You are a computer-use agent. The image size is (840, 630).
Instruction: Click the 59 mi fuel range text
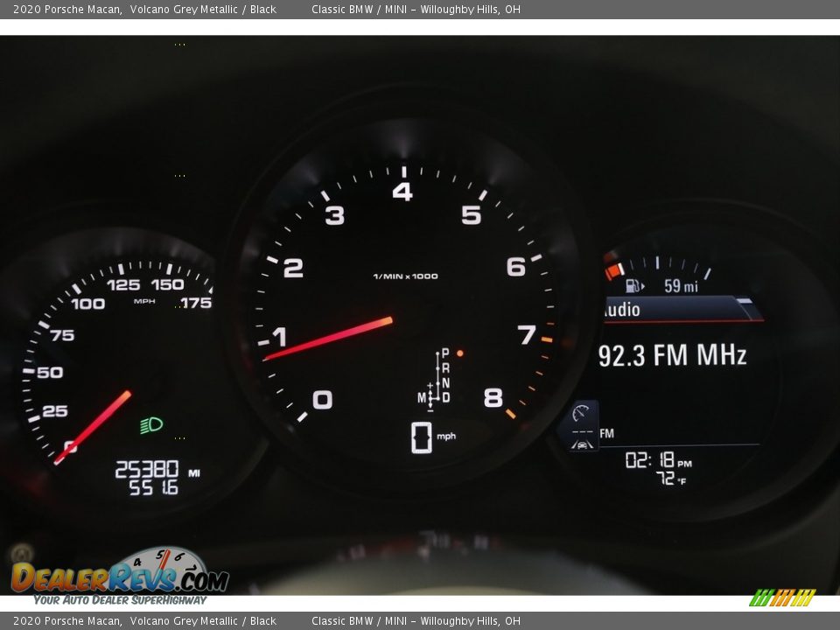681,286
